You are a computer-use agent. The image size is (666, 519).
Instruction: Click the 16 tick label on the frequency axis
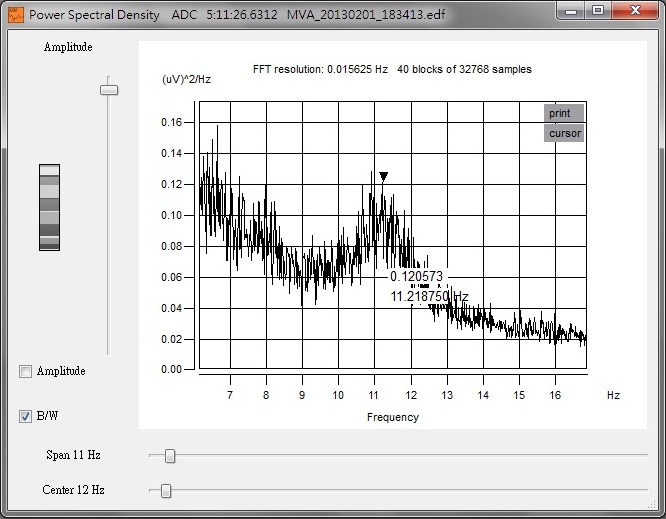[x=555, y=395]
